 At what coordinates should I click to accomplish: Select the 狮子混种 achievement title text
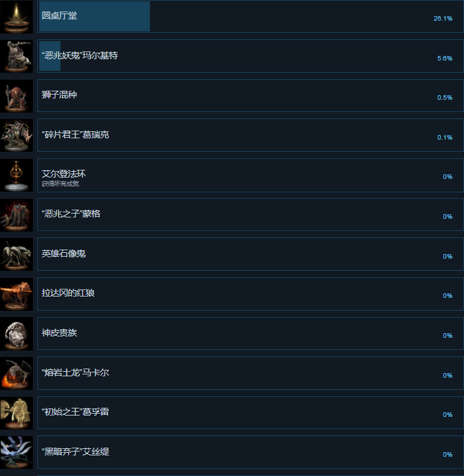(59, 95)
